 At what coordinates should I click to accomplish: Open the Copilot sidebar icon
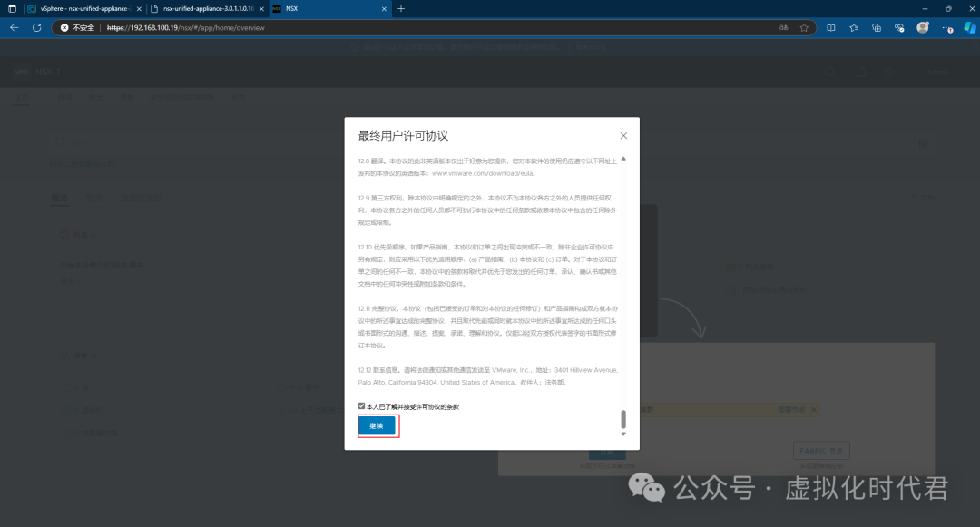970,27
